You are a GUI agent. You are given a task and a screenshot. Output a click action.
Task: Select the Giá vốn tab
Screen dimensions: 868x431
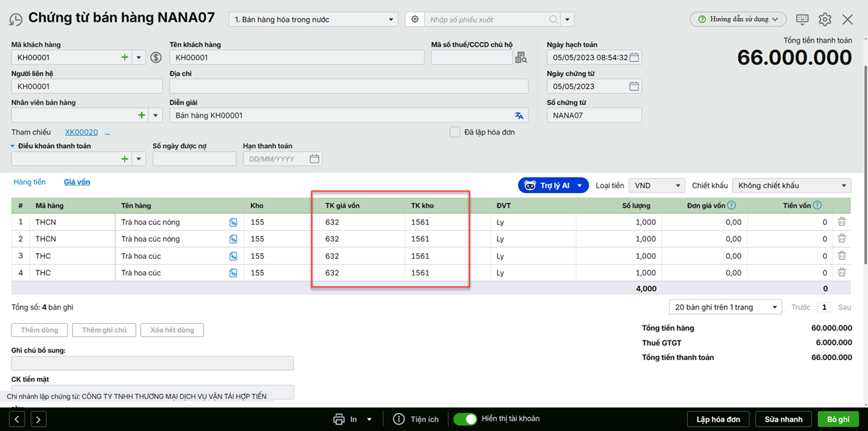77,182
